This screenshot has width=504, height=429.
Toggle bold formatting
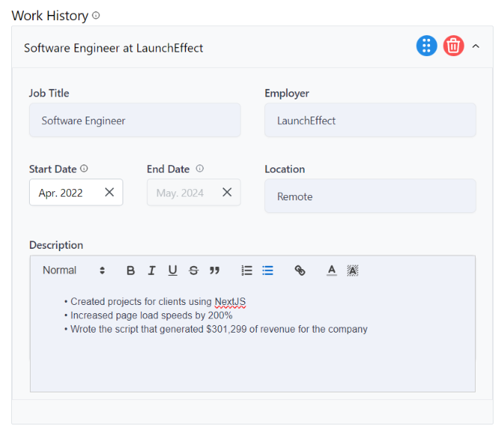pos(131,271)
